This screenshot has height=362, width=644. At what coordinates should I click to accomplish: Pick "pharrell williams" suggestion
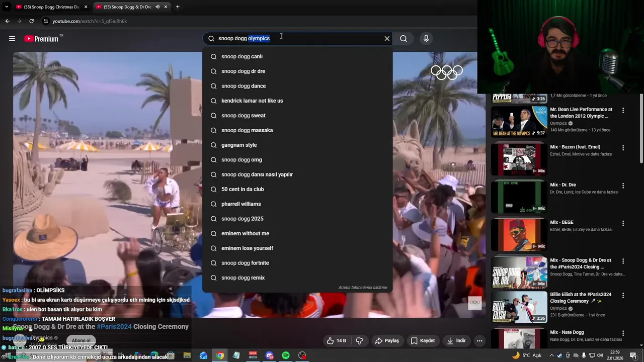[297, 204]
